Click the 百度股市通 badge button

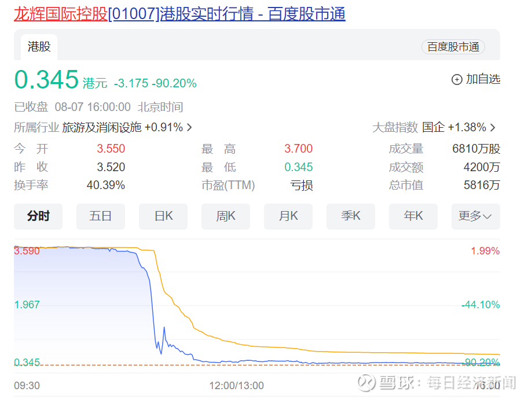[453, 47]
